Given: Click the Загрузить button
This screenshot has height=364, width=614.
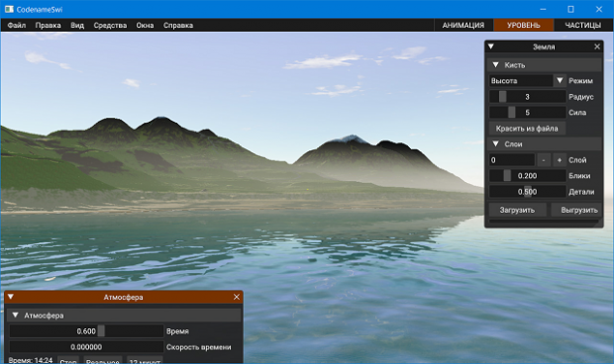Looking at the screenshot, I should tap(517, 210).
